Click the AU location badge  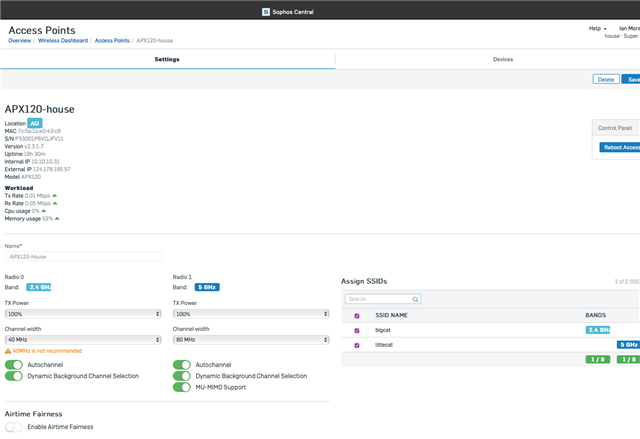(35, 123)
